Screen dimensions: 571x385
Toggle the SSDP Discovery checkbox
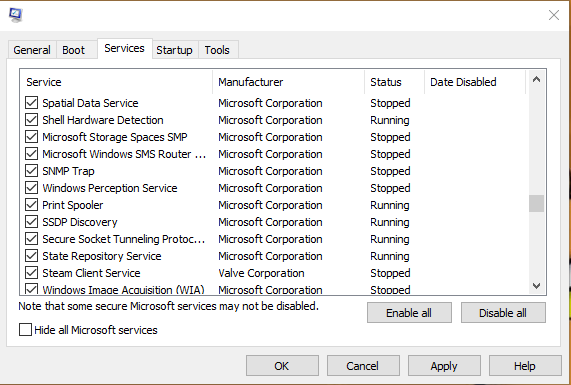[32, 222]
